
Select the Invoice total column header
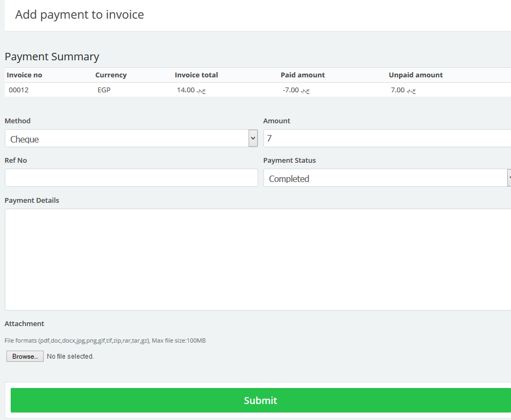click(x=196, y=75)
